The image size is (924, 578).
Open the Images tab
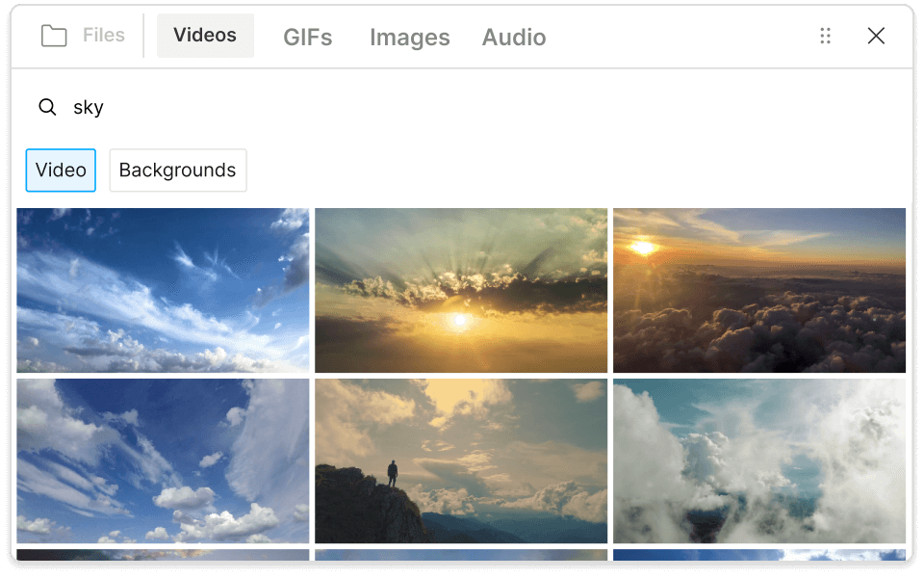pyautogui.click(x=410, y=37)
